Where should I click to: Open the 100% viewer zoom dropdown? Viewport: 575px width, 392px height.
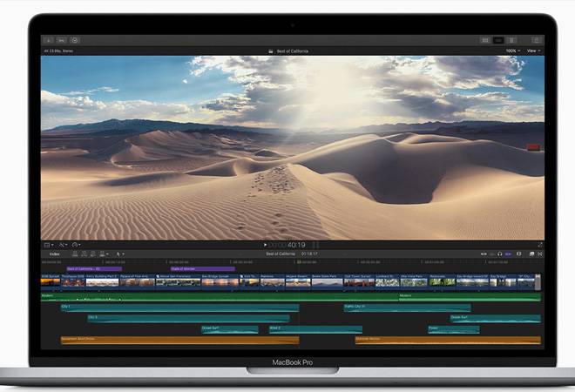click(512, 51)
